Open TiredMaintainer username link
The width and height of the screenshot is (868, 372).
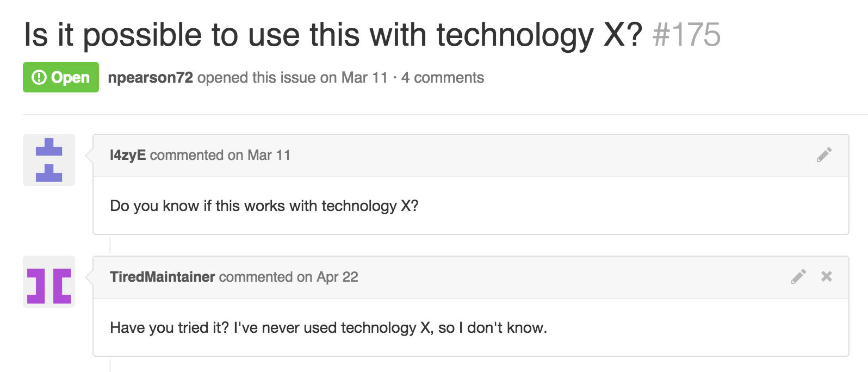tap(163, 277)
